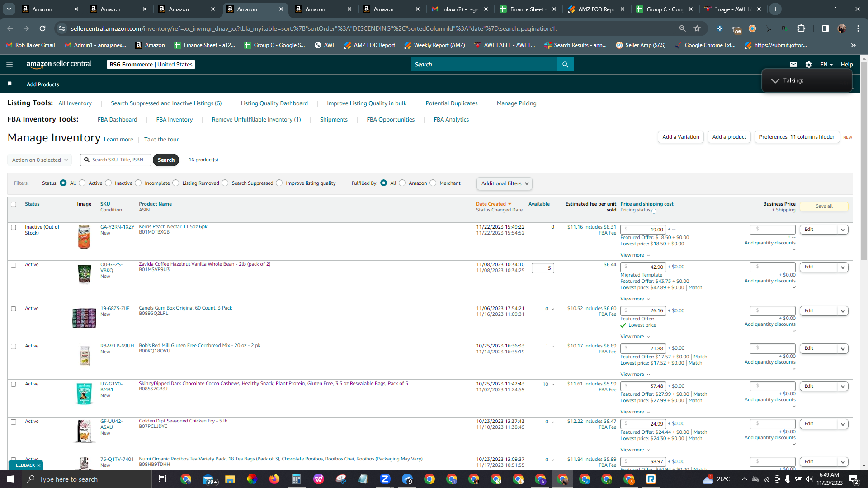Reload the page with the refresh icon
868x488 pixels.
pos(42,28)
